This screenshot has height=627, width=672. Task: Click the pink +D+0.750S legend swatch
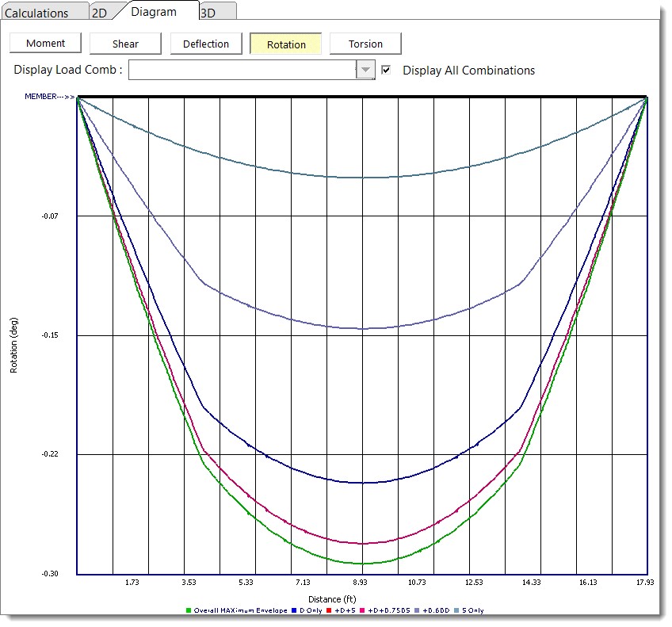click(x=362, y=610)
